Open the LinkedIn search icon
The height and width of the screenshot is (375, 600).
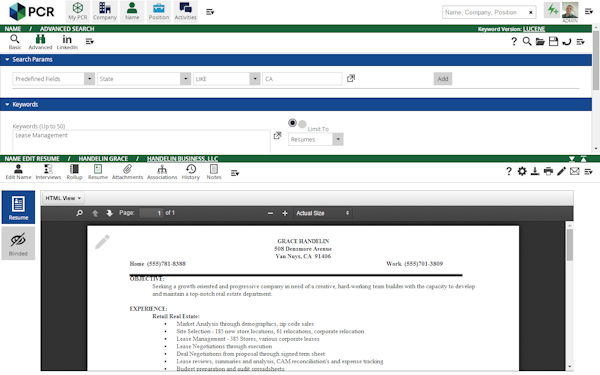tap(67, 42)
